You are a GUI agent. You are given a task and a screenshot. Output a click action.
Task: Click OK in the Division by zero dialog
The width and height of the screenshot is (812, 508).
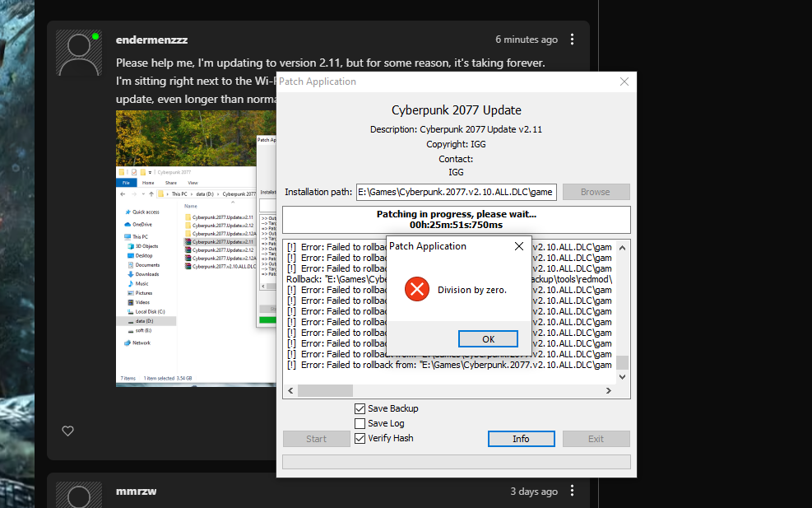[x=488, y=339]
